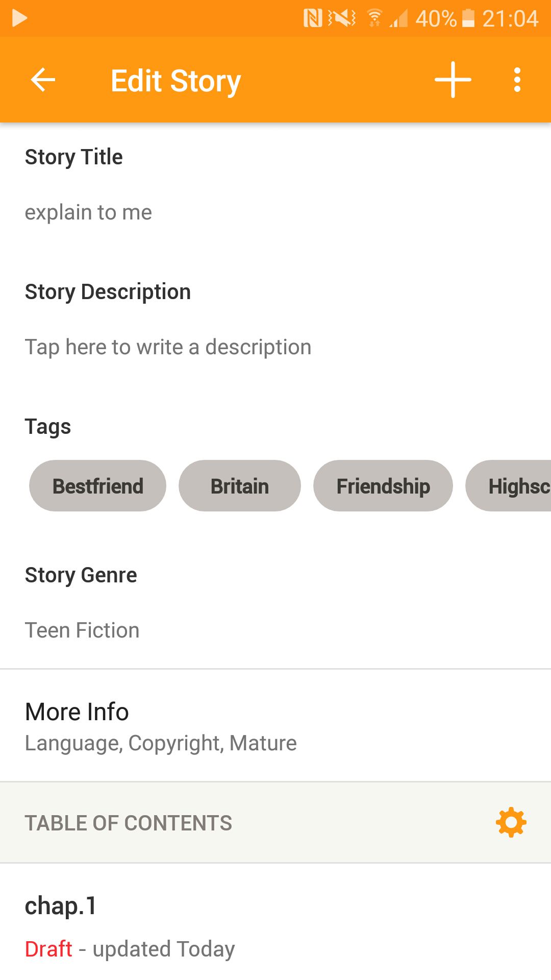Image resolution: width=551 pixels, height=980 pixels.
Task: Select the partially visible Highschool tag
Action: [509, 485]
